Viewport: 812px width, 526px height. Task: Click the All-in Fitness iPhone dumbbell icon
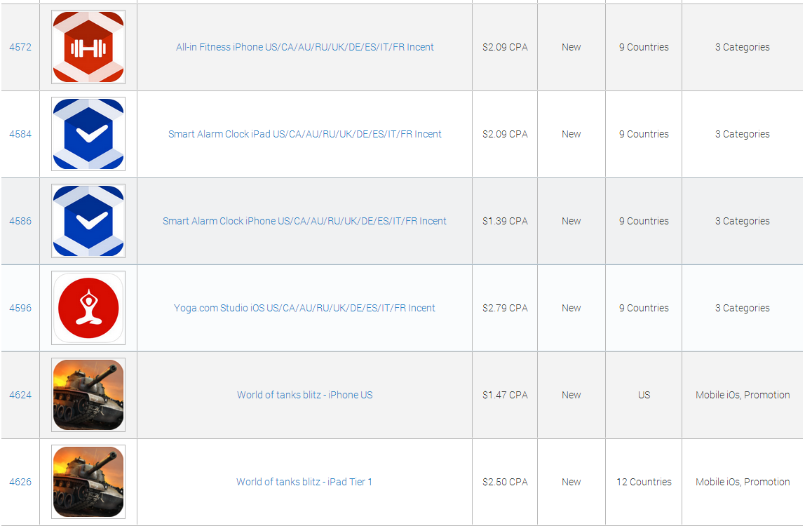point(88,47)
